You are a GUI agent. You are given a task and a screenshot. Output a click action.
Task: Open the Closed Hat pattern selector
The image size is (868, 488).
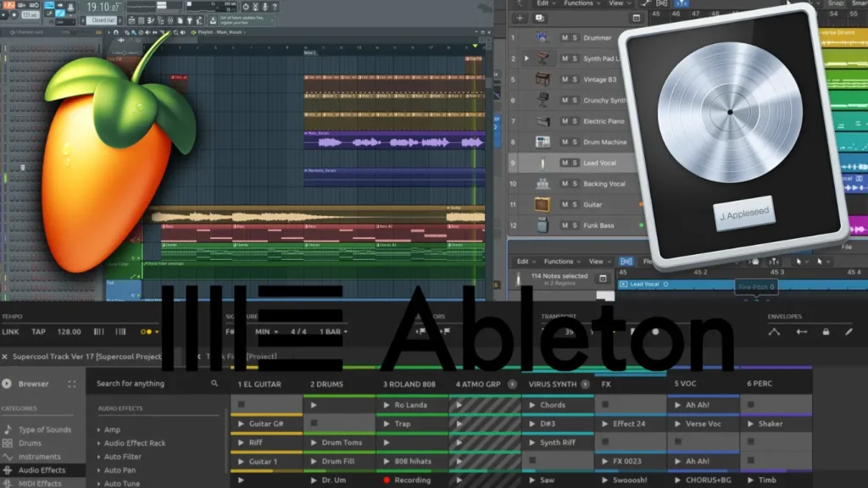(103, 20)
